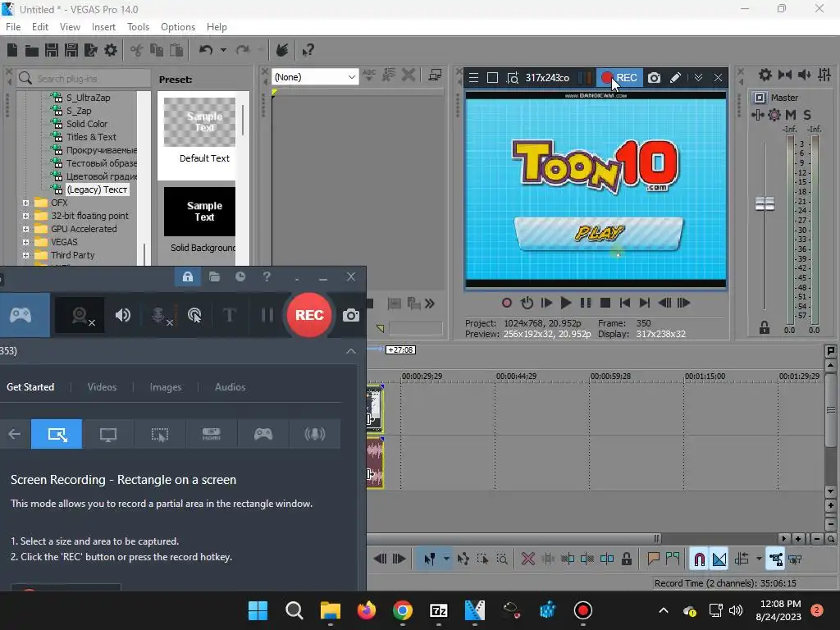Image resolution: width=840 pixels, height=630 pixels.
Task: Open the File menu
Action: [x=13, y=27]
